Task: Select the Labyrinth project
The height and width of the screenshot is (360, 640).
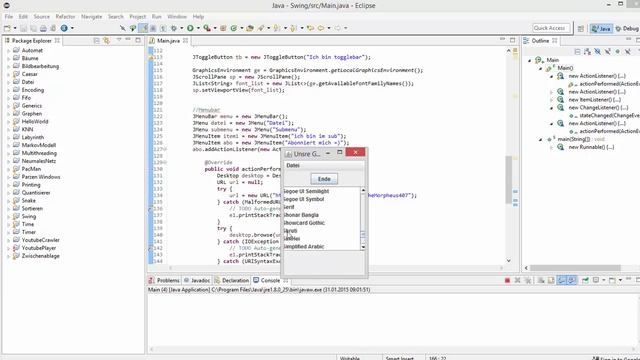Action: point(33,138)
